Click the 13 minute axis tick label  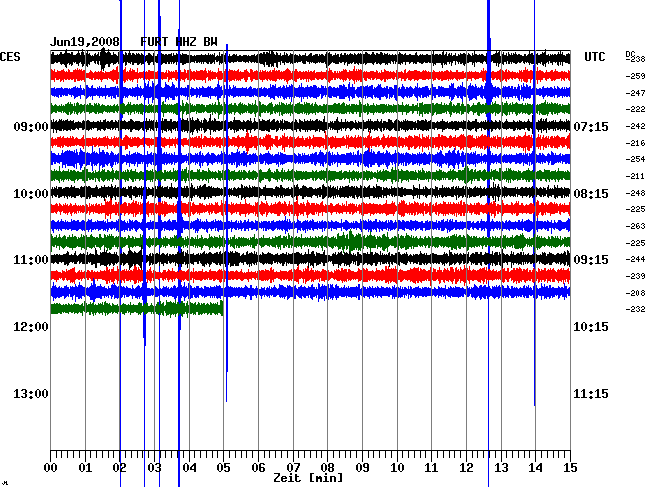[x=501, y=468]
